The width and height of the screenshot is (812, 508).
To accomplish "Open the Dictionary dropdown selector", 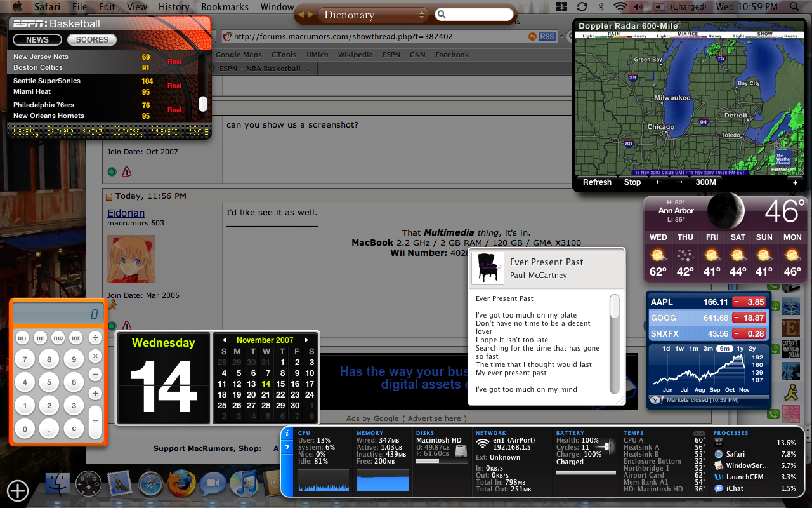I will 374,15.
